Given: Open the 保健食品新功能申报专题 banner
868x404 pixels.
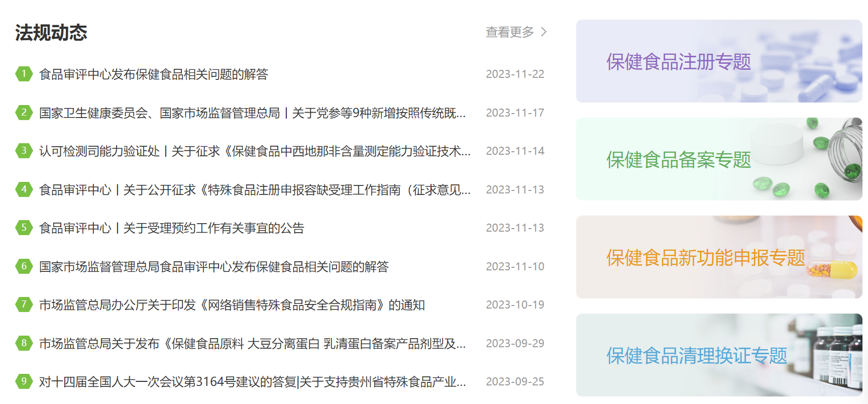Looking at the screenshot, I should coord(718,257).
